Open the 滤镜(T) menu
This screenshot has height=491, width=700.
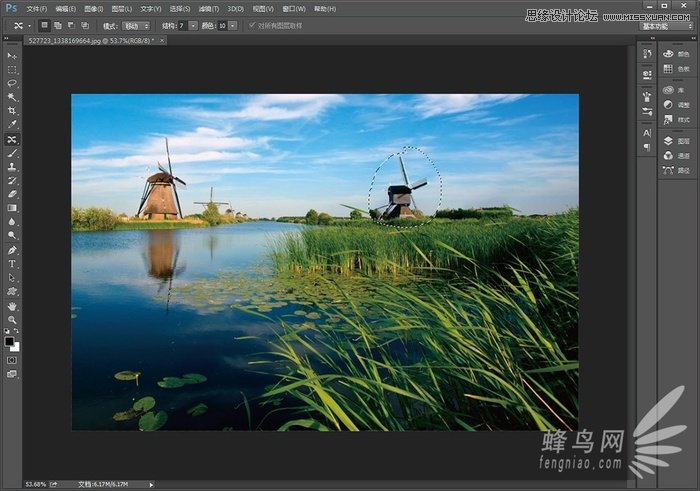[209, 8]
